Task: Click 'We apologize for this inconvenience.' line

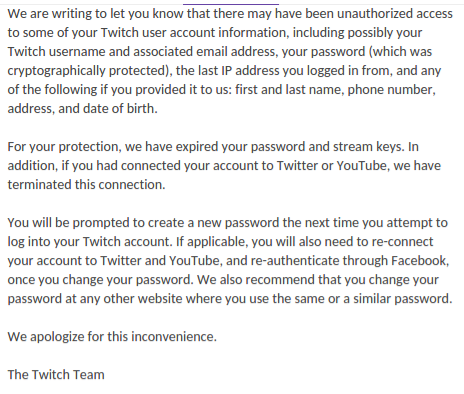Action: click(112, 337)
